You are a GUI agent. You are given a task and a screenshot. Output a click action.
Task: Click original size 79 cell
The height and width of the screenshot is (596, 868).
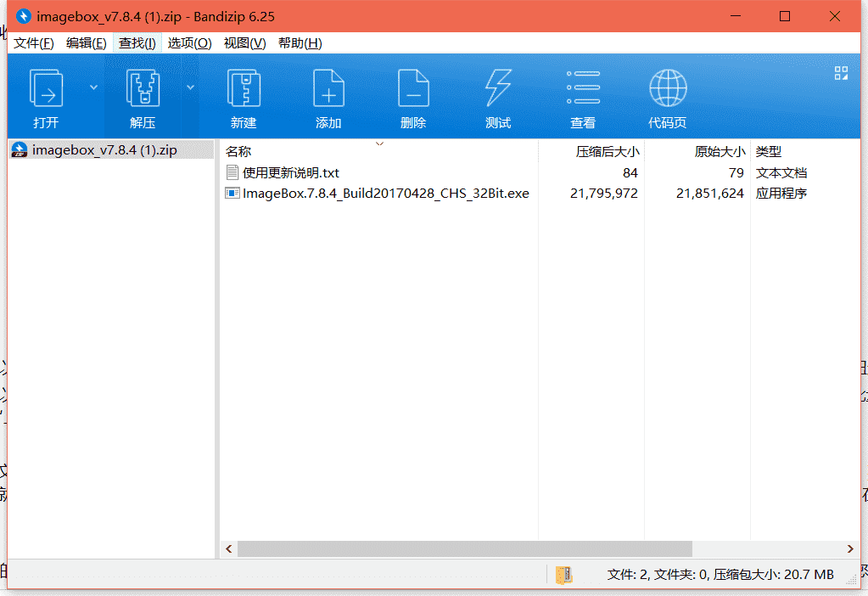[x=736, y=173]
